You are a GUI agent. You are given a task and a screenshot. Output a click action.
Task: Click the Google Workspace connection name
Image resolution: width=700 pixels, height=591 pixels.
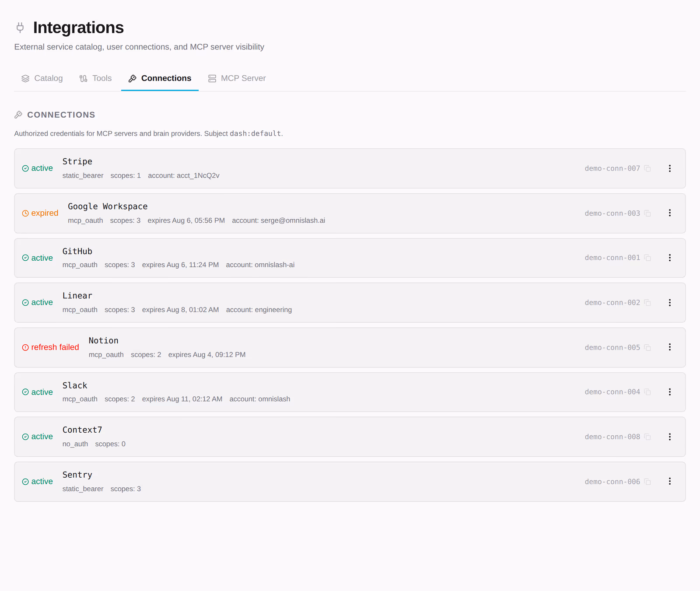108,206
